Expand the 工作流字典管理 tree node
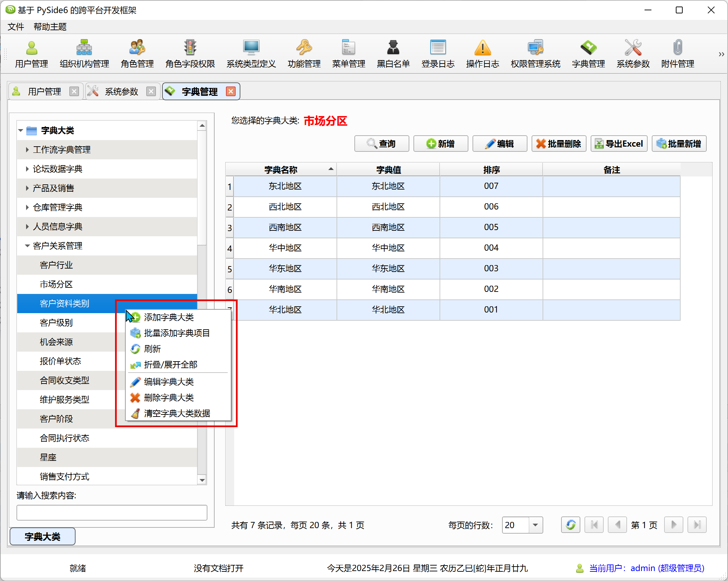 (27, 149)
